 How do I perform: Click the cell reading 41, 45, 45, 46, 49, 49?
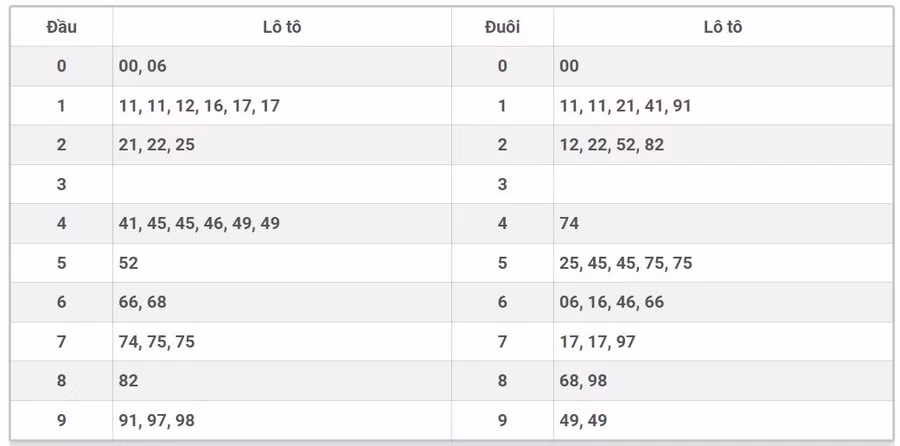(199, 224)
